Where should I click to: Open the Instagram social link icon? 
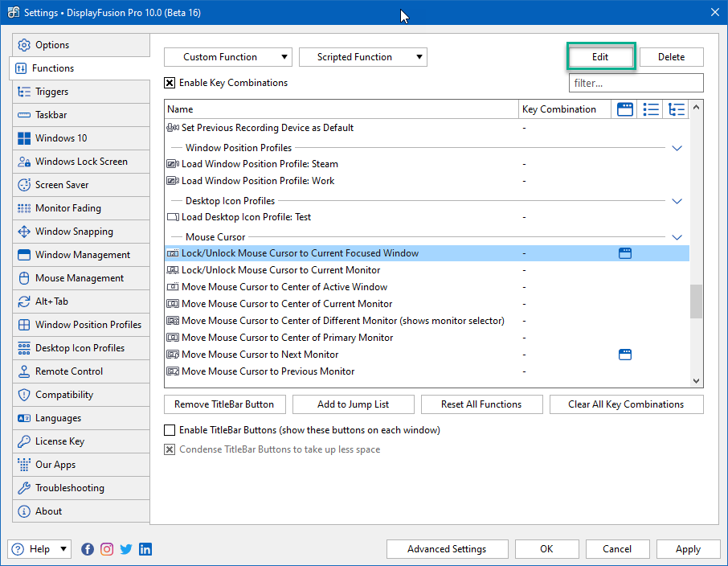pyautogui.click(x=107, y=549)
